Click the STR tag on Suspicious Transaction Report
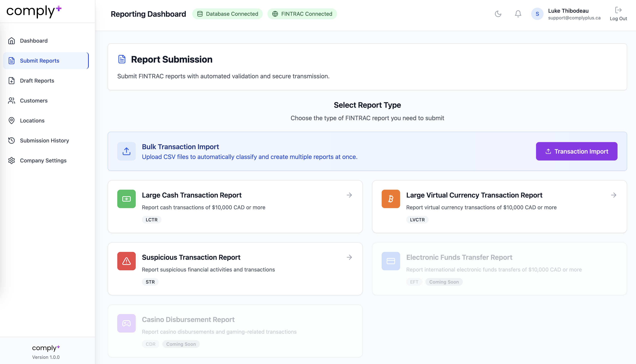 [150, 282]
